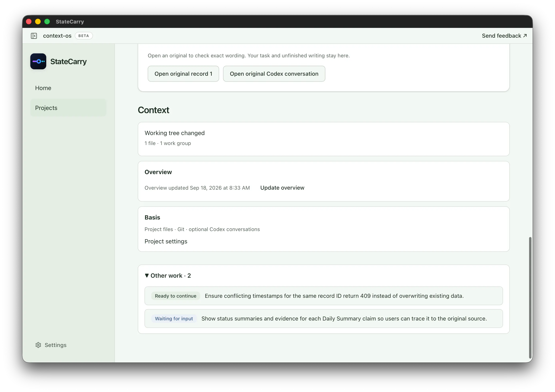The width and height of the screenshot is (555, 392).
Task: Click the yellow macOS minimize window button
Action: [x=38, y=22]
